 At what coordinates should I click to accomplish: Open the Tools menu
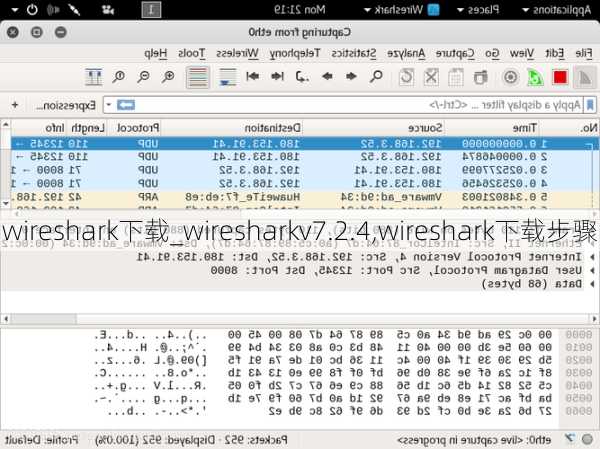point(192,53)
